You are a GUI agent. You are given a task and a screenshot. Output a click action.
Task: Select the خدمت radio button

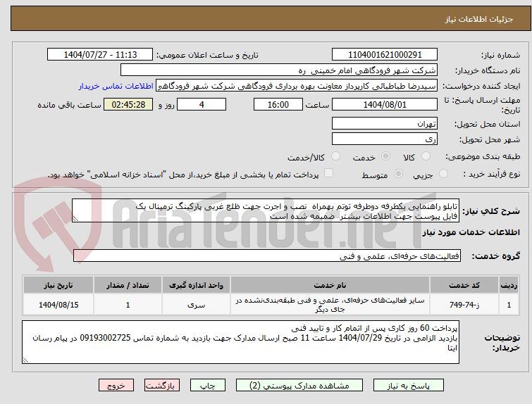coord(385,156)
